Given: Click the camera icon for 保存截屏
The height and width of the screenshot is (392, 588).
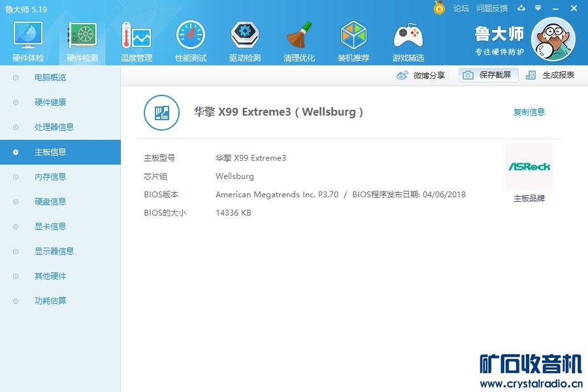Looking at the screenshot, I should (x=468, y=75).
